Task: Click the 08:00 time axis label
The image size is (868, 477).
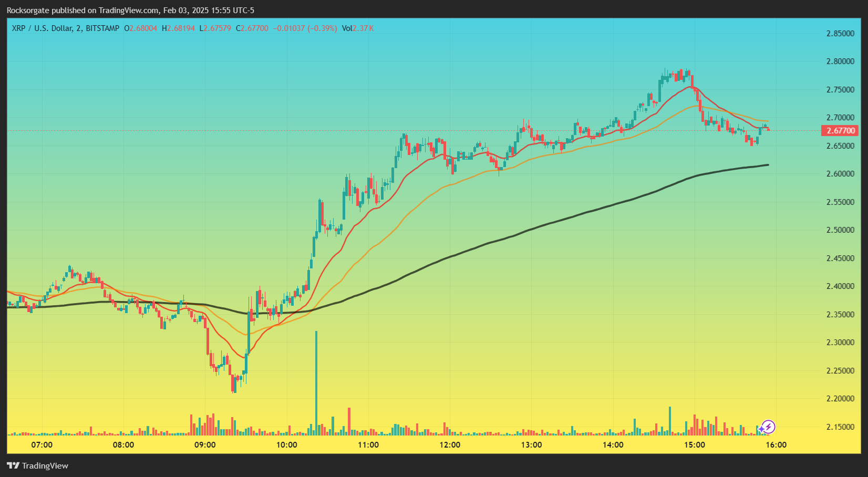Action: [x=123, y=445]
